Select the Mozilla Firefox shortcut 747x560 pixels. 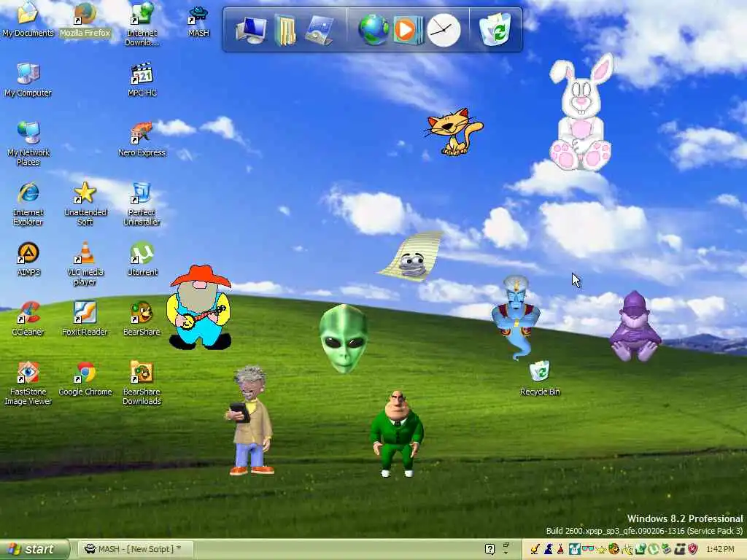pos(85,19)
